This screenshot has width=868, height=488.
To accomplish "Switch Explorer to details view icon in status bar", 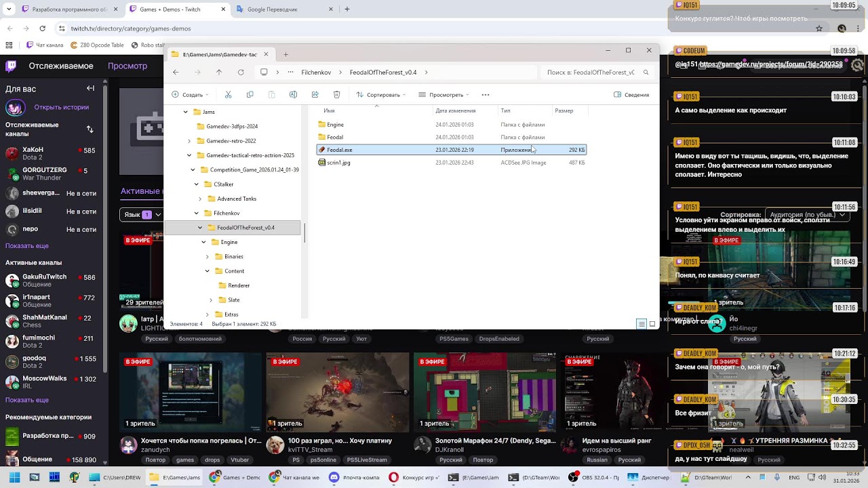I will [x=641, y=324].
